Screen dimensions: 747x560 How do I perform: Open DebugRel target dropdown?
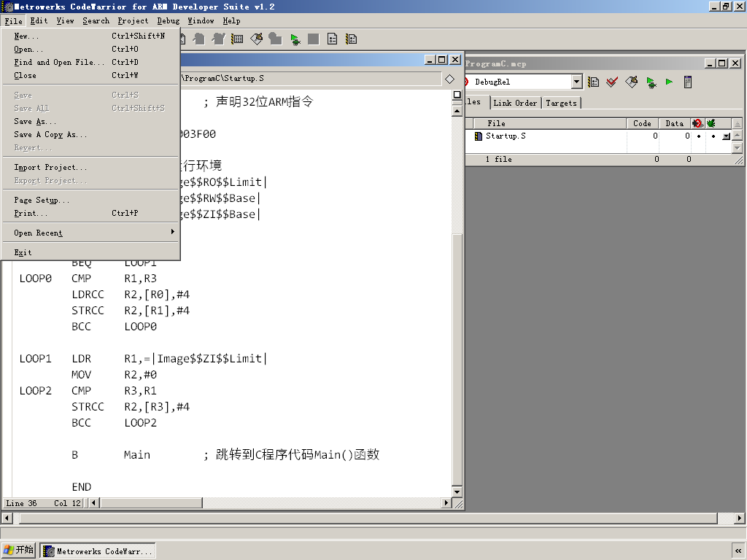(x=577, y=82)
